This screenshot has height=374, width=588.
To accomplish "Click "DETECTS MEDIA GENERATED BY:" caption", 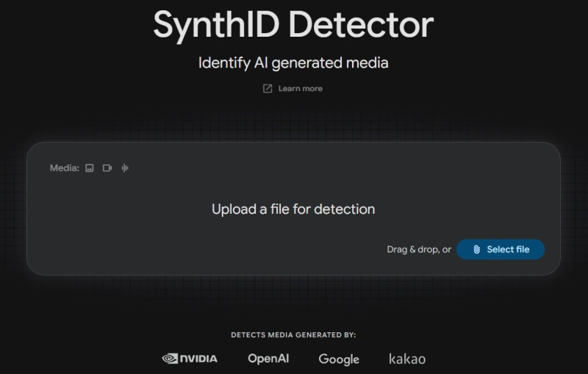I will click(293, 334).
